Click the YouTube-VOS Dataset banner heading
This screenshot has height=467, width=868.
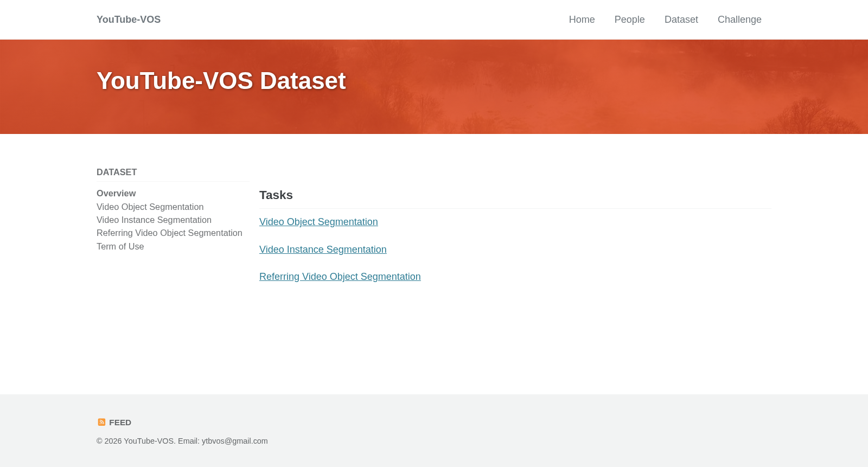pyautogui.click(x=221, y=81)
